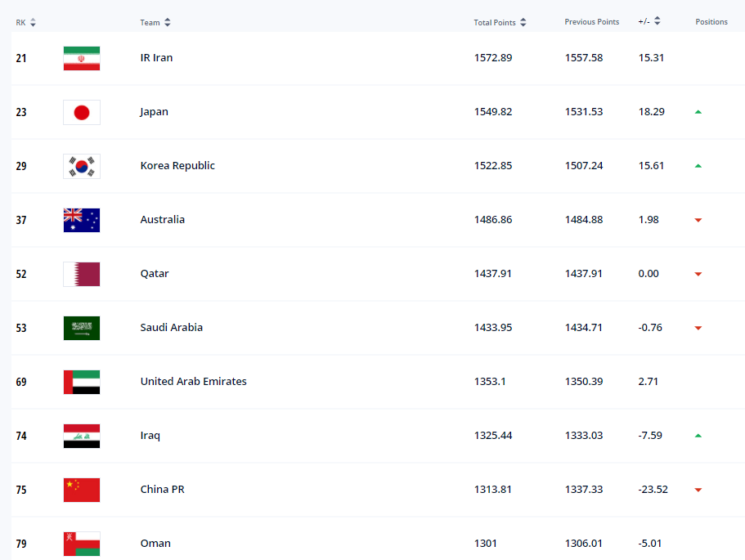Click the IR Iran flag icon
The image size is (745, 560).
[x=82, y=58]
